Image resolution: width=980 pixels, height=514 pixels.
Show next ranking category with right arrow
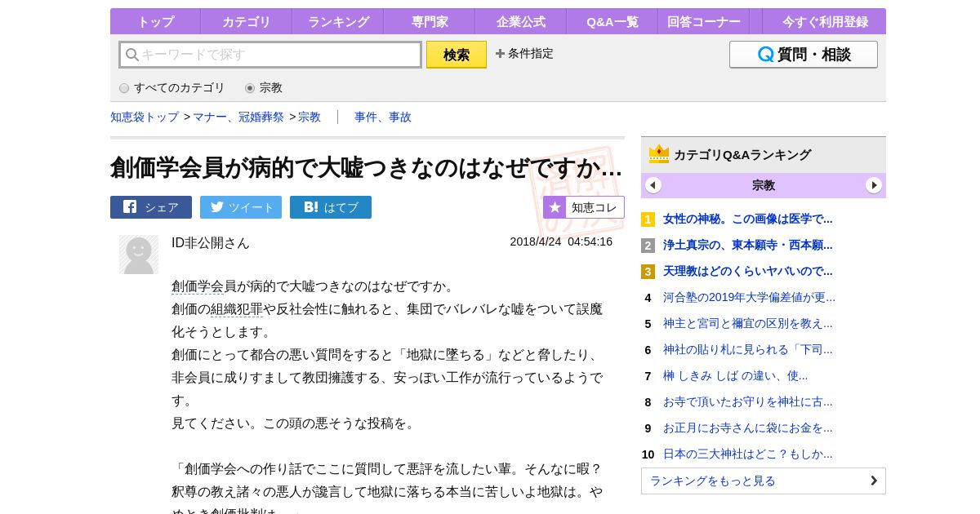[874, 185]
